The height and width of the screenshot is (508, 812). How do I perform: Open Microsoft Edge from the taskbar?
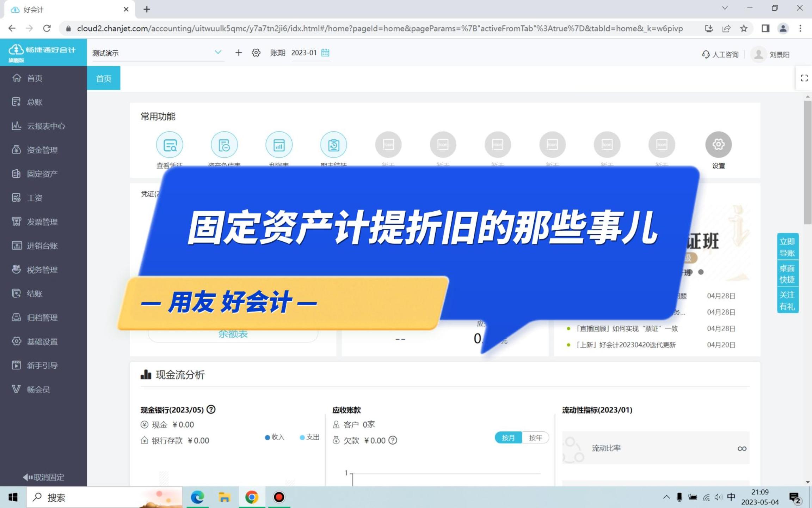(x=197, y=497)
